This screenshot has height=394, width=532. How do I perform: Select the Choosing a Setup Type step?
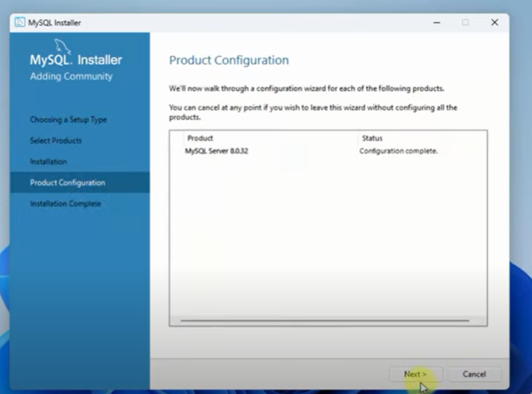click(x=69, y=119)
